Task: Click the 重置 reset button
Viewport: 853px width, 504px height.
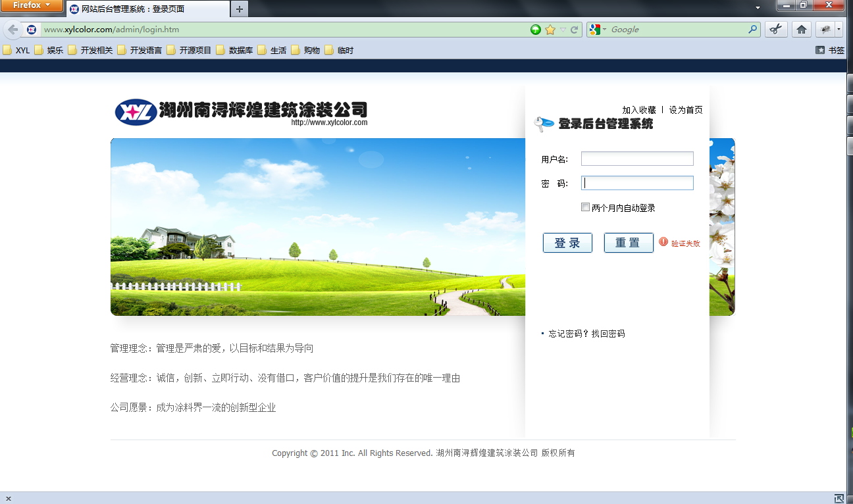Action: pos(629,243)
